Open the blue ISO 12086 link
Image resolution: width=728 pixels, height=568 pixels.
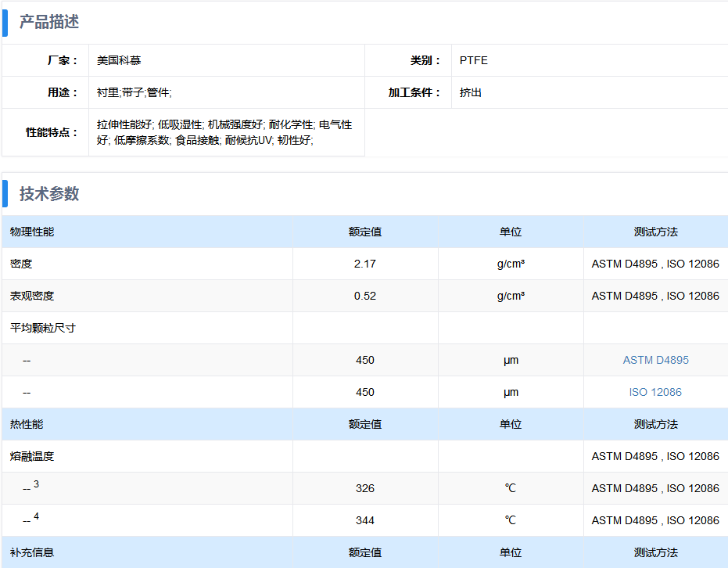tap(655, 392)
